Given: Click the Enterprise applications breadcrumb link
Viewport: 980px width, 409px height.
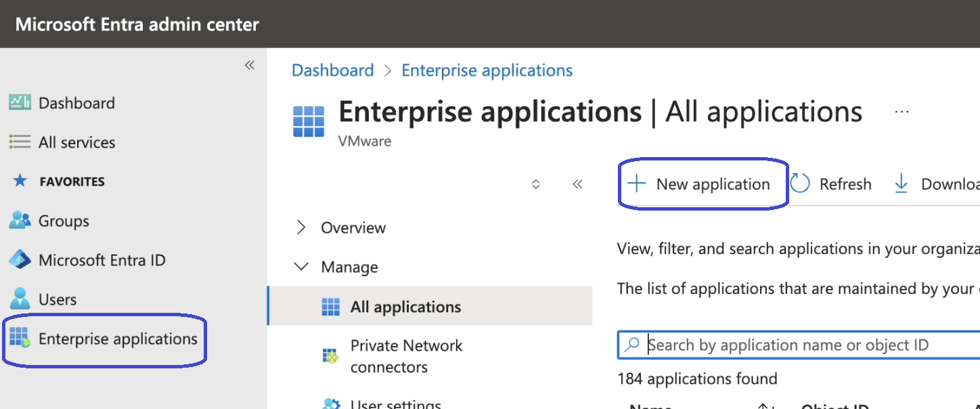Looking at the screenshot, I should (x=487, y=70).
